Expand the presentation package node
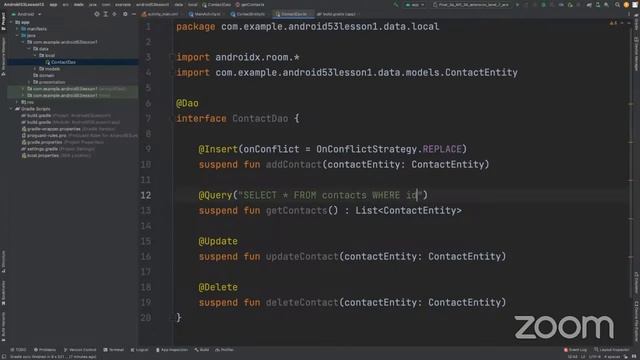The image size is (640, 360). (29, 82)
